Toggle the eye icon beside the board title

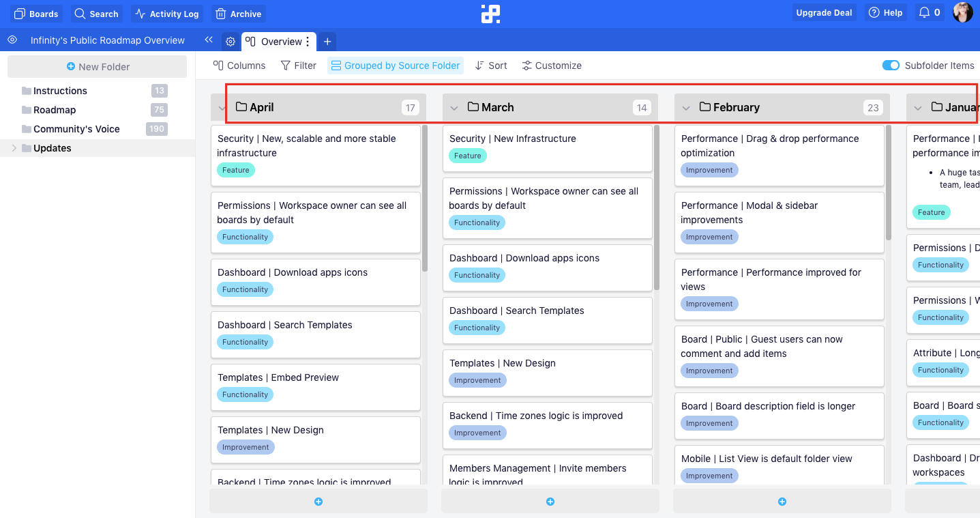click(x=12, y=40)
